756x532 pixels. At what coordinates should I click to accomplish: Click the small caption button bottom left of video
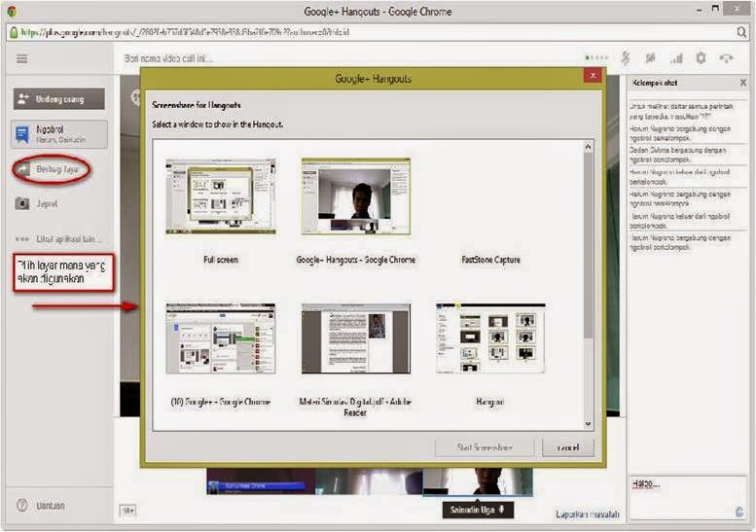pyautogui.click(x=127, y=511)
